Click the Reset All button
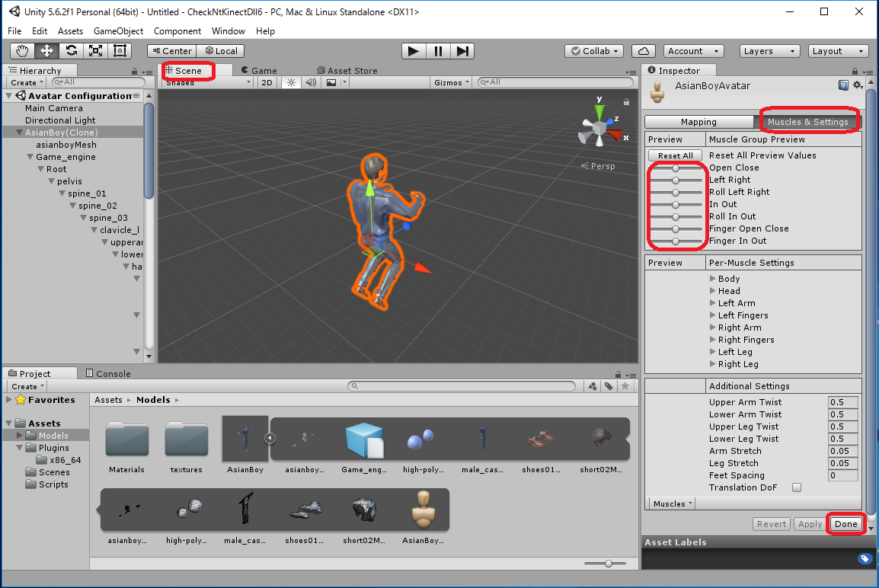This screenshot has width=879, height=588. [x=675, y=155]
